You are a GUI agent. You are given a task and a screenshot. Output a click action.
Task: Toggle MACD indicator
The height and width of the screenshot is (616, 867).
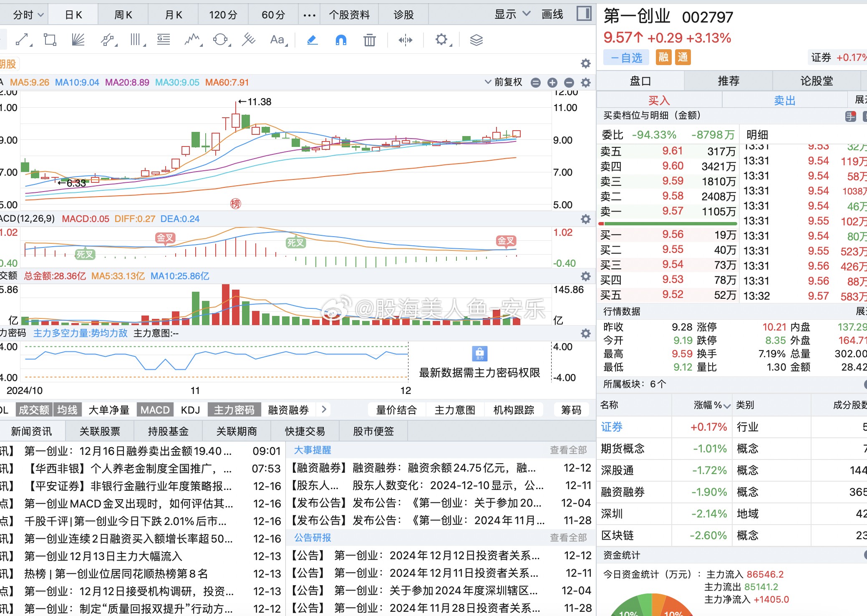point(155,410)
